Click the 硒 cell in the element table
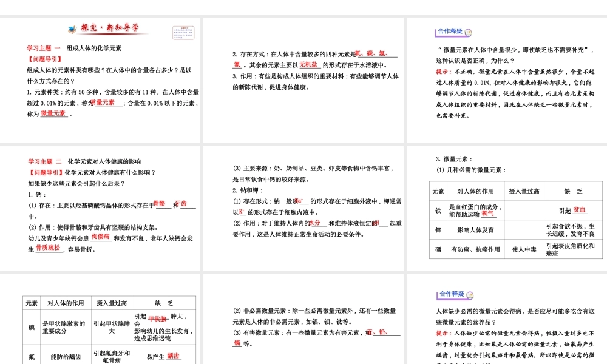The height and width of the screenshot is (364, 607). [438, 249]
